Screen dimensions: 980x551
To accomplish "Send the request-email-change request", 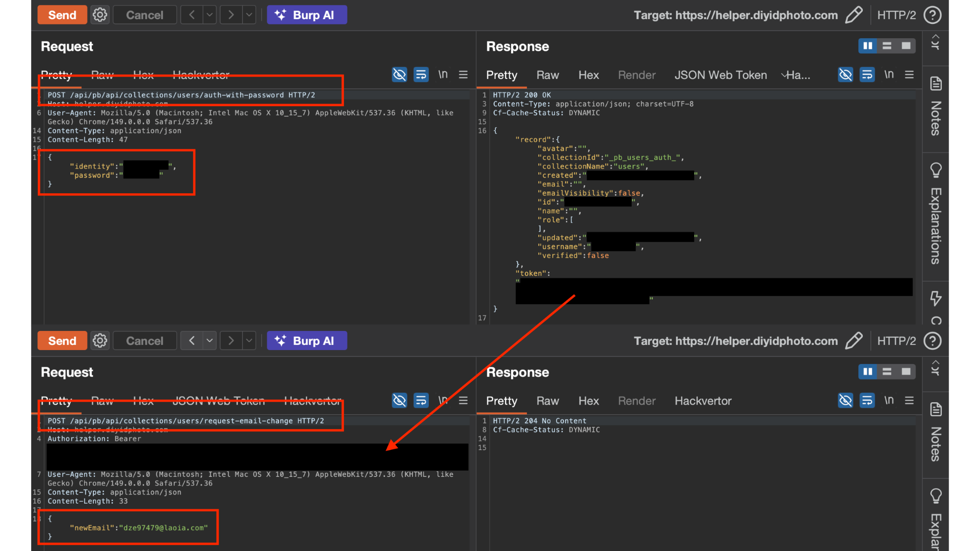I will pos(62,341).
